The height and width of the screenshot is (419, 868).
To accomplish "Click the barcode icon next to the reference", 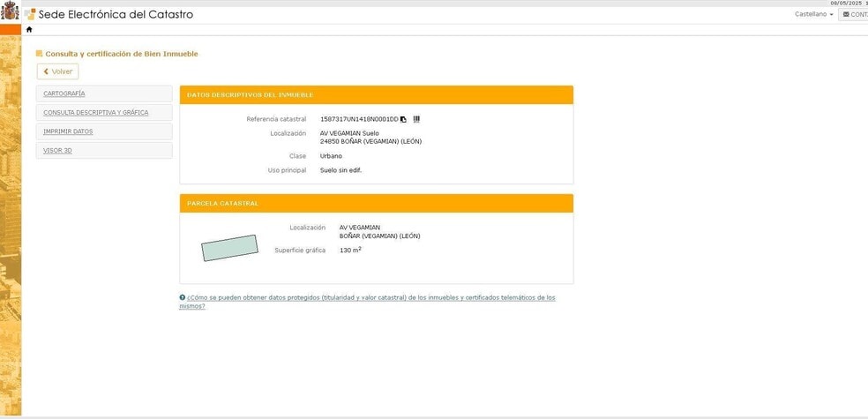I will (416, 119).
